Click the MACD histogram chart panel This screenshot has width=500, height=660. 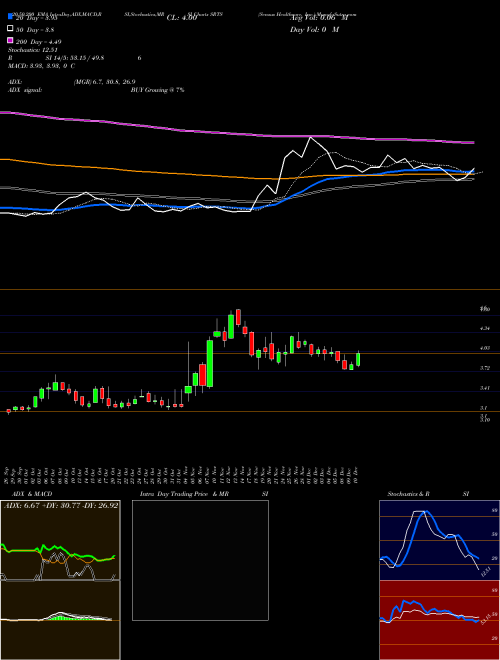coord(60,620)
